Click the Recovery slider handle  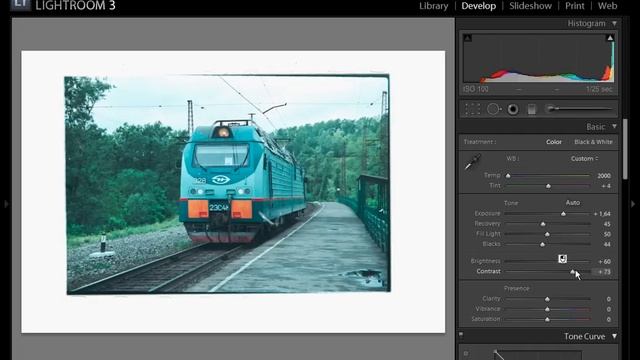(x=543, y=224)
